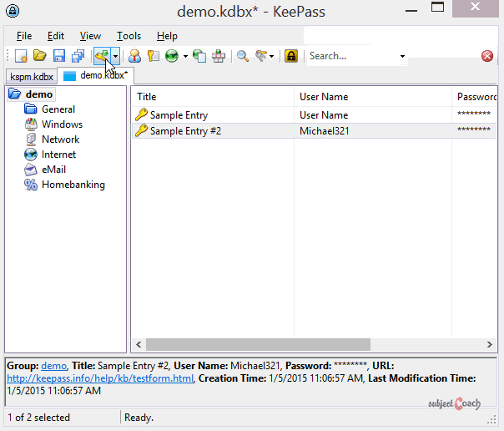This screenshot has height=431, width=504.
Task: Click the red close-database X icon
Action: point(487,56)
